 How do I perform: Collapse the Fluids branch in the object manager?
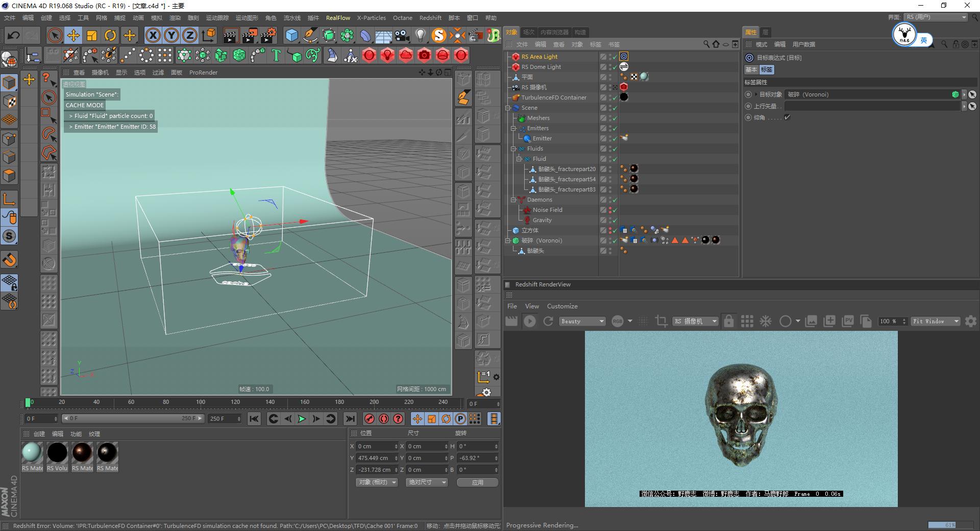[513, 148]
